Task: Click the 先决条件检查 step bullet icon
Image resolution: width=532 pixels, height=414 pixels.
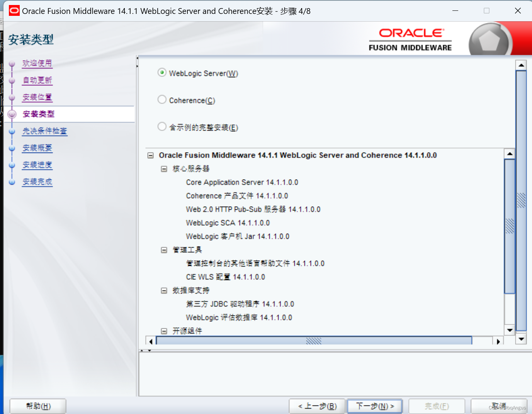Action: (x=12, y=131)
